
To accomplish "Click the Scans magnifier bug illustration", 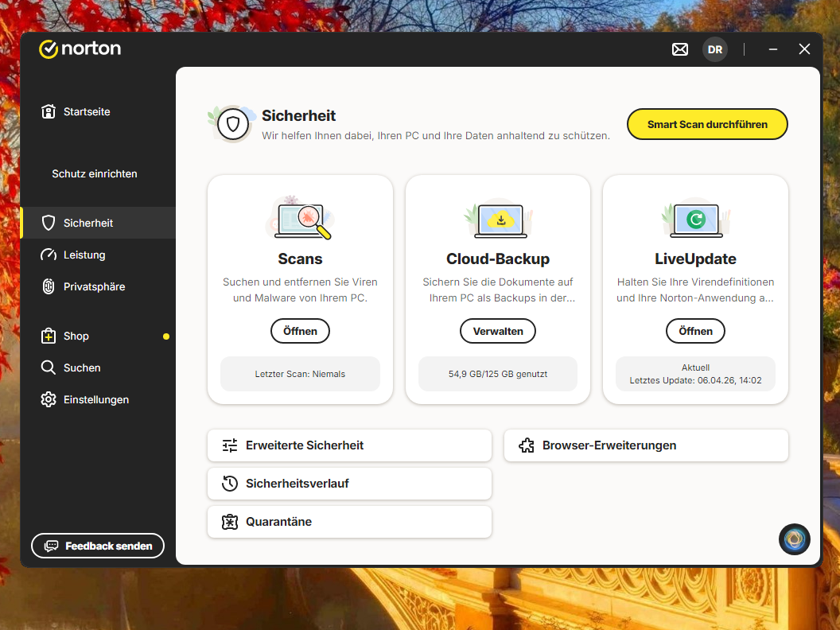I will [x=301, y=218].
